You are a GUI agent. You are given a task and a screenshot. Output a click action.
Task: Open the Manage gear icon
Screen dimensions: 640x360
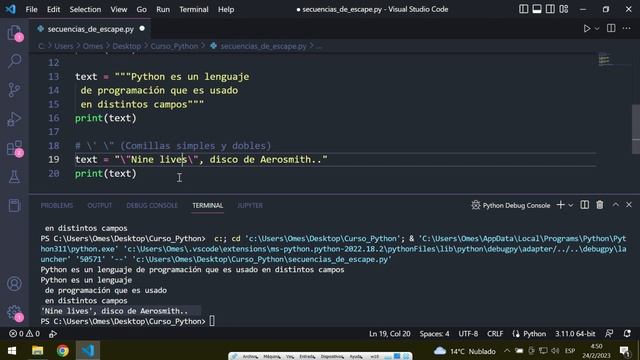point(14,313)
